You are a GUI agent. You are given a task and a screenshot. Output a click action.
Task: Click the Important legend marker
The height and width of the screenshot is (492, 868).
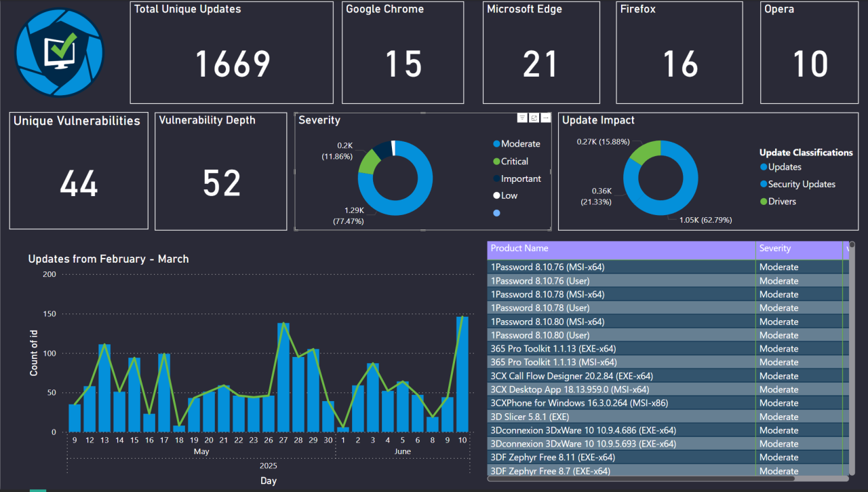(496, 178)
